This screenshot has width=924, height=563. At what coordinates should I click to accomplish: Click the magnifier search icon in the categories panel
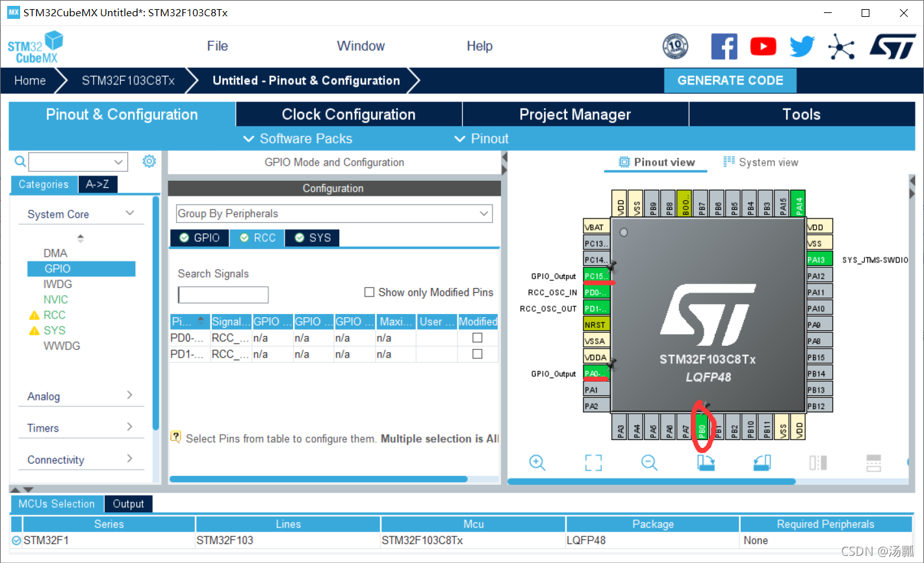[20, 161]
